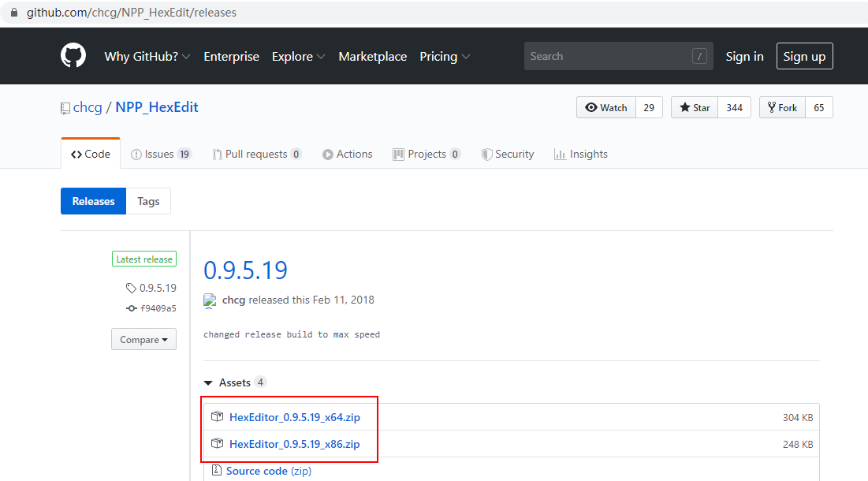868x481 pixels.
Task: Click the browser address bar URL
Action: pos(131,12)
